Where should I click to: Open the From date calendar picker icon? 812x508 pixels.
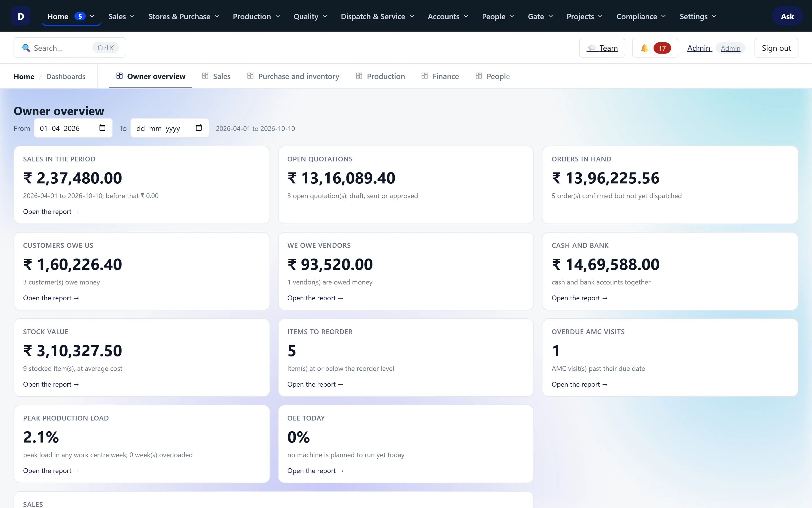102,128
